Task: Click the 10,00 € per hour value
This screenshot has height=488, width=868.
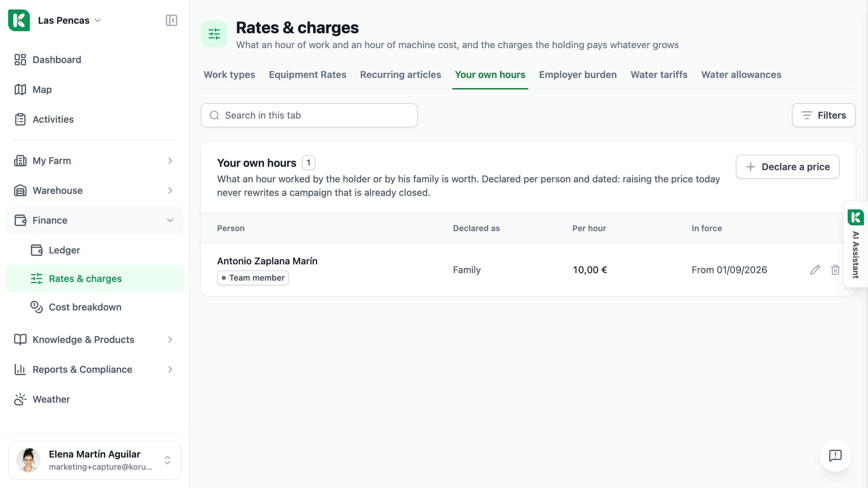Action: click(590, 270)
